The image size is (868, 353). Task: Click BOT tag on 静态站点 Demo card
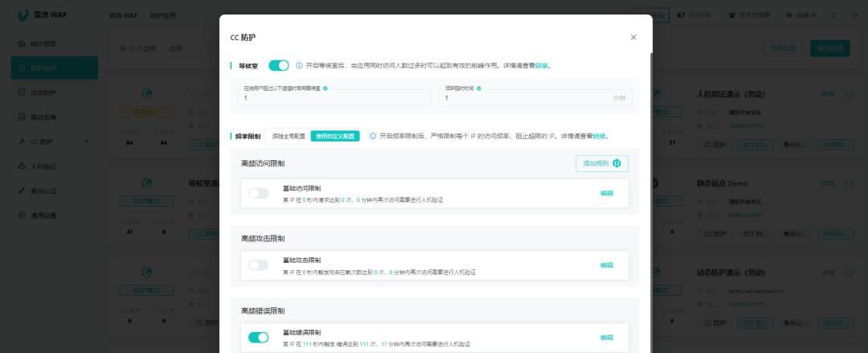tap(753, 234)
